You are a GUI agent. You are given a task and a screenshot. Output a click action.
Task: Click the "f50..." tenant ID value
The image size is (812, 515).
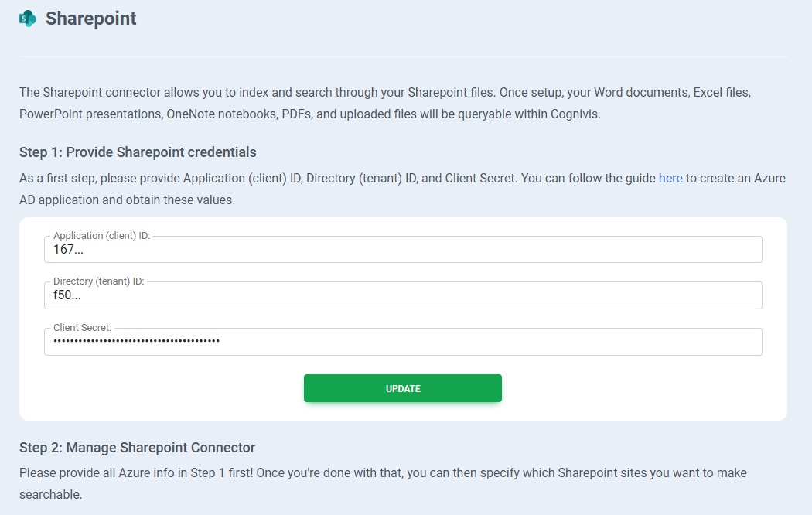click(x=67, y=295)
